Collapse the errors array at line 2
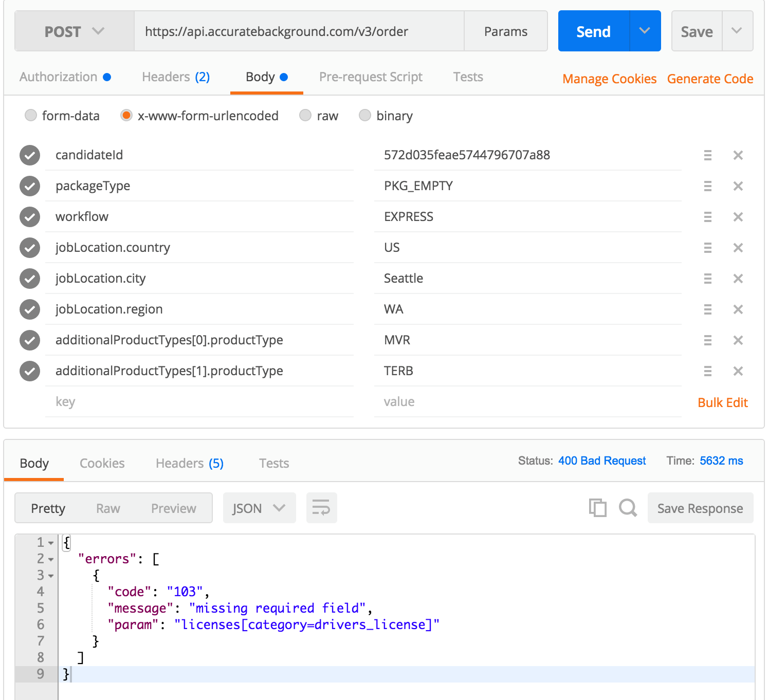 [51, 559]
